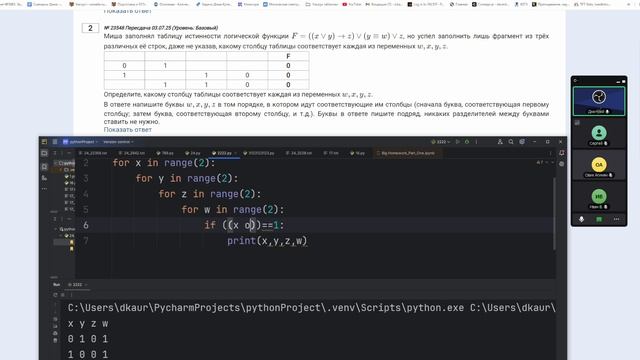Select the Run tool window tab
Screen dimensions: 640x360
[56, 285]
